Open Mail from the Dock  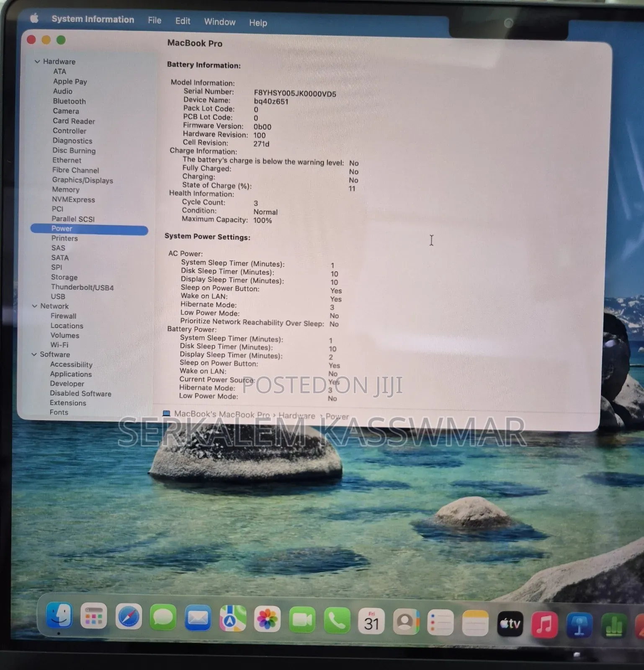click(x=198, y=618)
